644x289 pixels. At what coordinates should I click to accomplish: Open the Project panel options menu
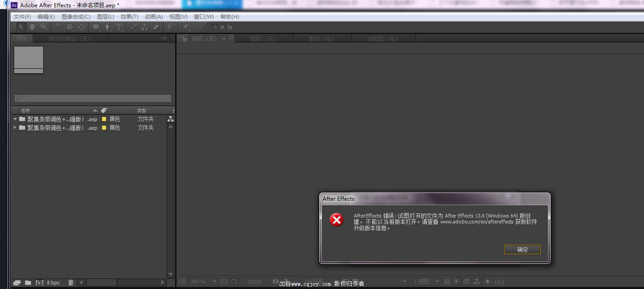[x=164, y=38]
